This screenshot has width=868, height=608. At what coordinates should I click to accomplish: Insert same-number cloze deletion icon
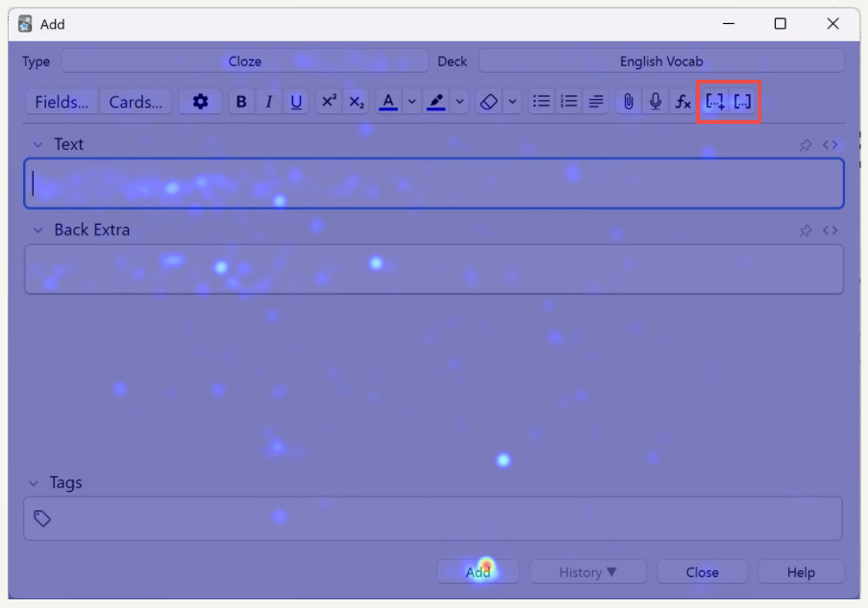[x=742, y=102]
